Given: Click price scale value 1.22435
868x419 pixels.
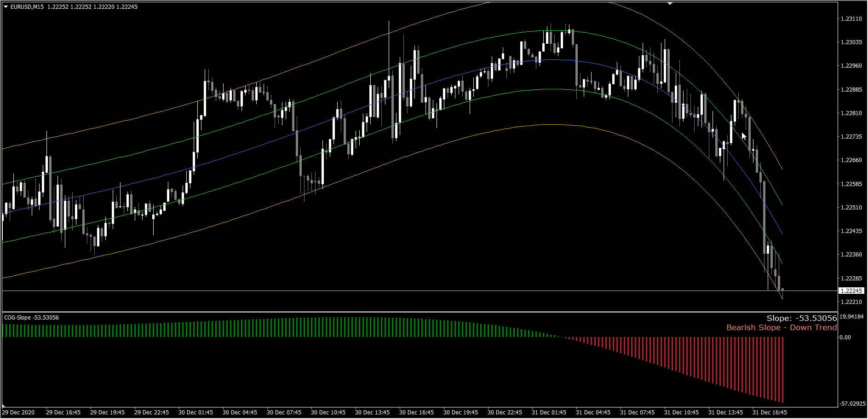Looking at the screenshot, I should tap(851, 231).
